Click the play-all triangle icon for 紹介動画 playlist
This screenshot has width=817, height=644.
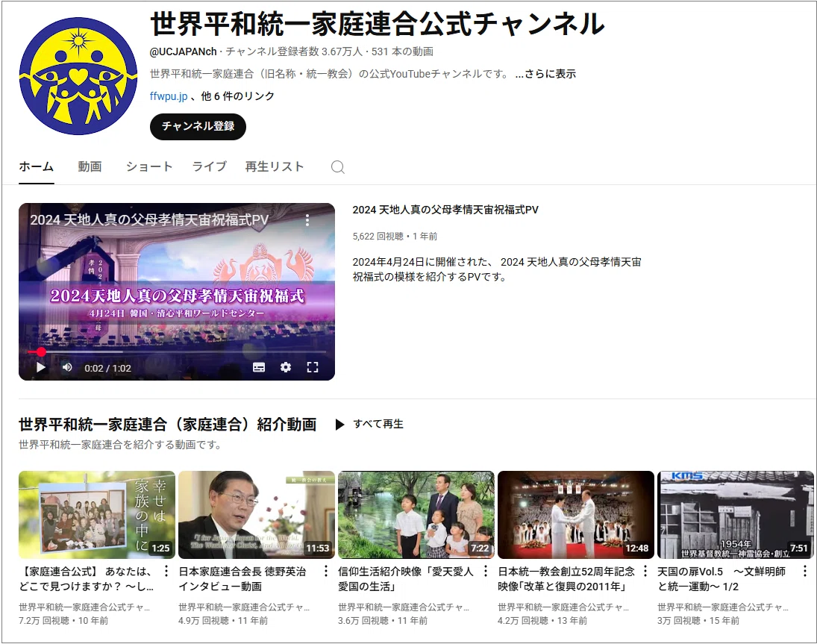pos(339,425)
